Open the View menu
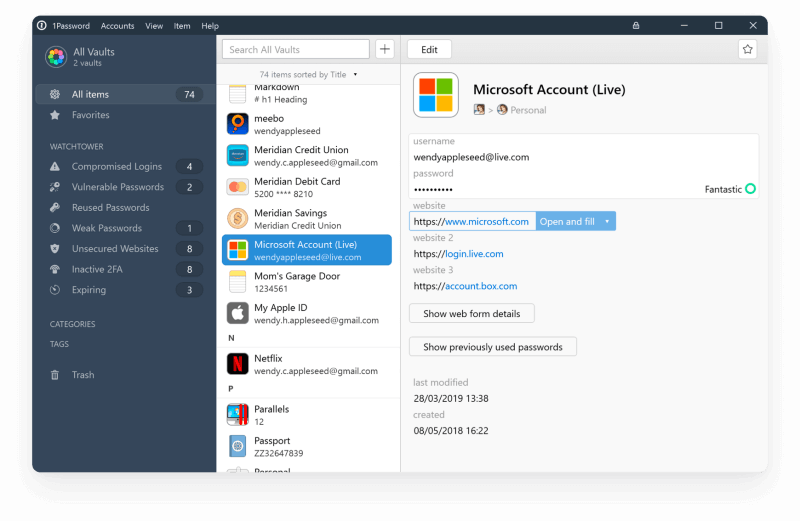 click(154, 26)
